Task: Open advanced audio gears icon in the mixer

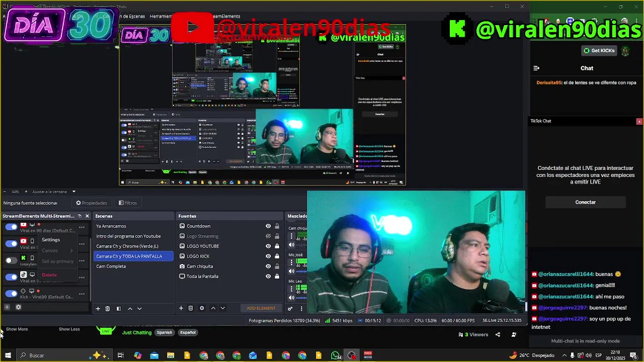Action: [290, 309]
